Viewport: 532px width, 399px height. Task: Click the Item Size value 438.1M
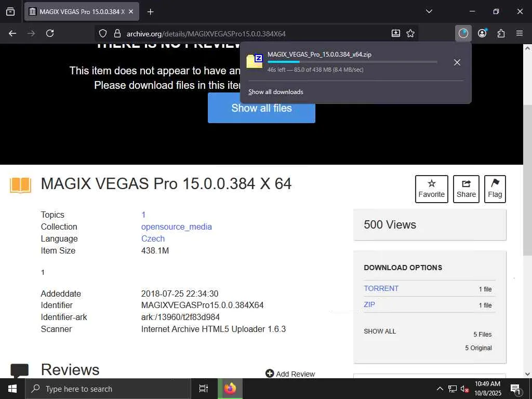155,250
